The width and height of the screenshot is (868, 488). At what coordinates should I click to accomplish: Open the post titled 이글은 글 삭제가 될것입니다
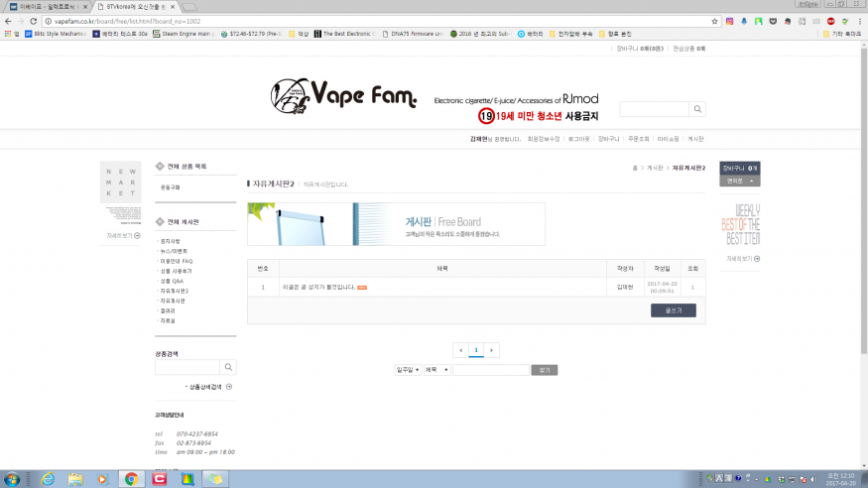pyautogui.click(x=318, y=287)
